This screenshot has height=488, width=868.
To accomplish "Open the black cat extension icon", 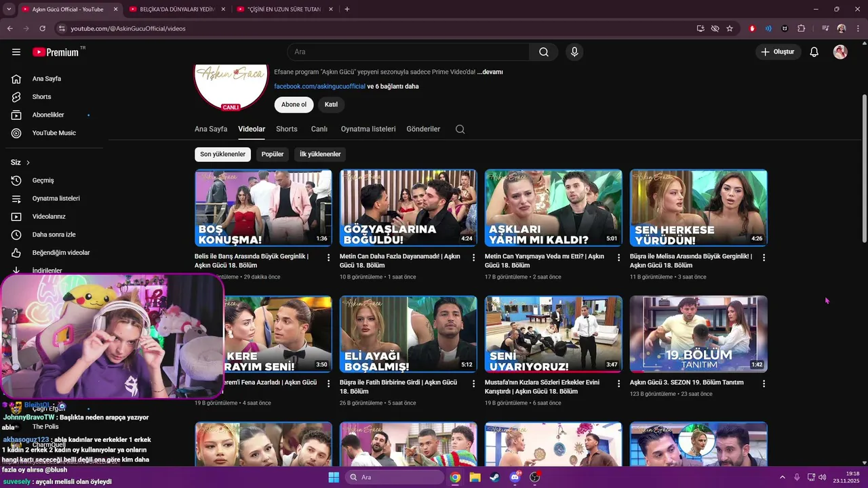I will click(x=785, y=28).
